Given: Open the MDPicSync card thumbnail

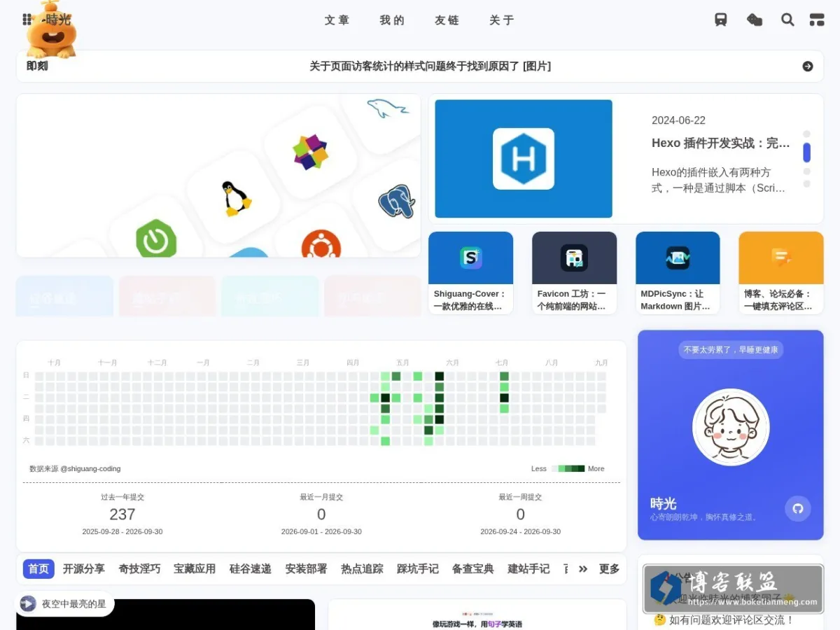Looking at the screenshot, I should [678, 258].
